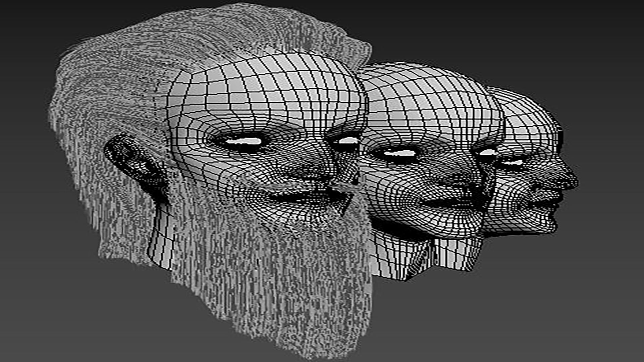Click the bearded head's left eye
Viewport: 644px width, 362px height.
pos(244,141)
